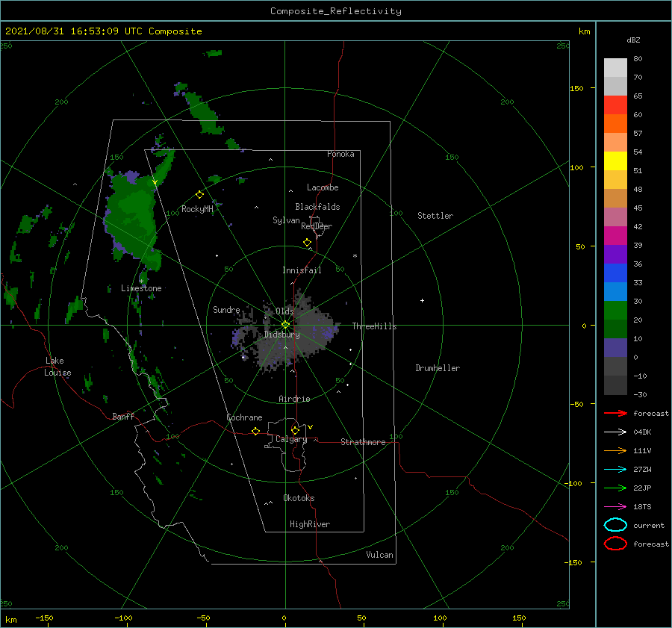Click the Drumheller city label
The image size is (672, 628).
pyautogui.click(x=438, y=368)
